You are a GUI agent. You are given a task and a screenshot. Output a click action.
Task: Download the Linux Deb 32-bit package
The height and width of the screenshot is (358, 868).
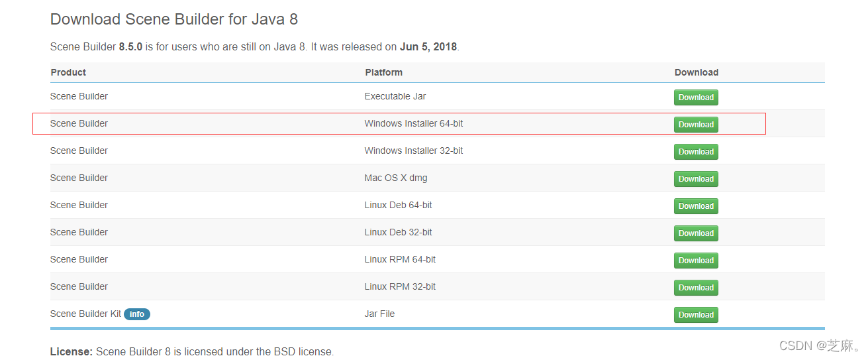(x=696, y=233)
